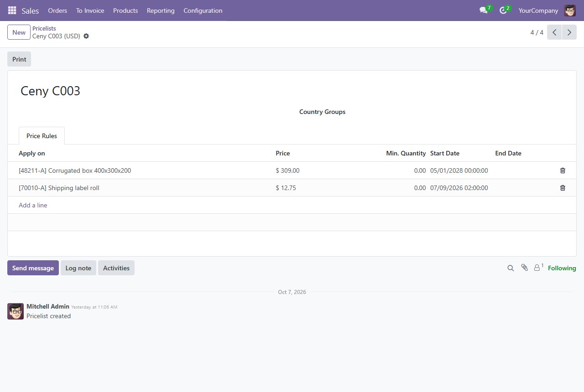Click Send message button
The height and width of the screenshot is (392, 584).
[x=33, y=268]
